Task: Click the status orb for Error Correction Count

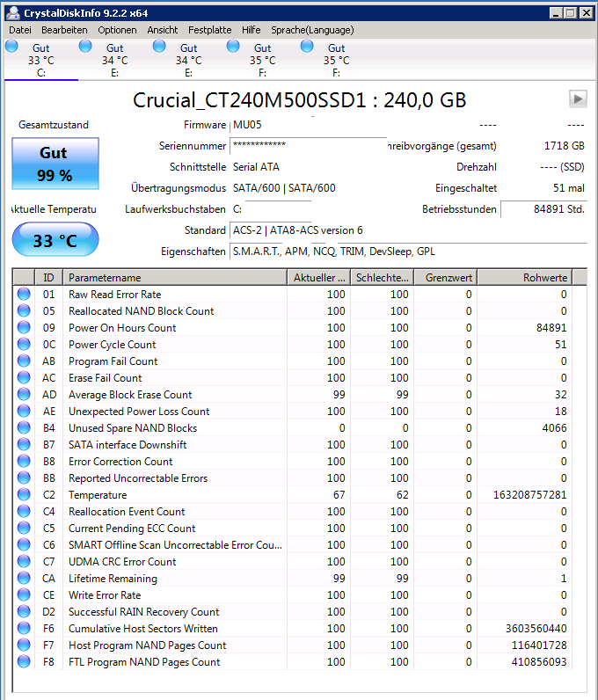Action: click(24, 461)
